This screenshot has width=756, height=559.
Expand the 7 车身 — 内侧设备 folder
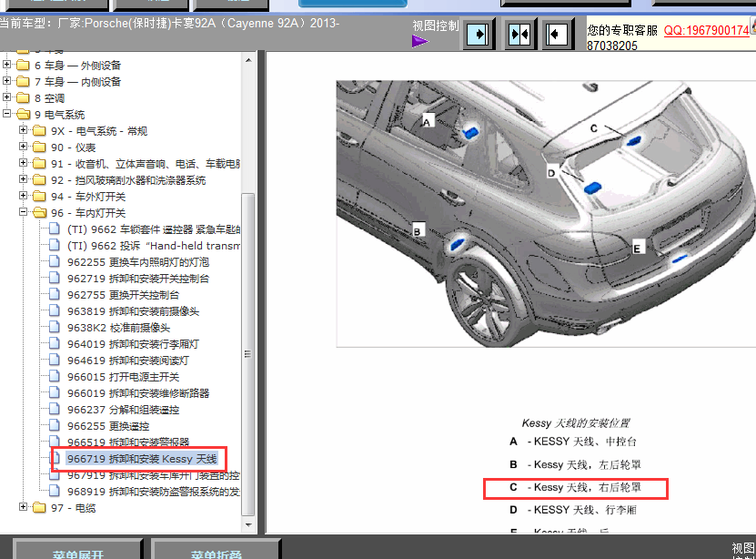tap(6, 80)
